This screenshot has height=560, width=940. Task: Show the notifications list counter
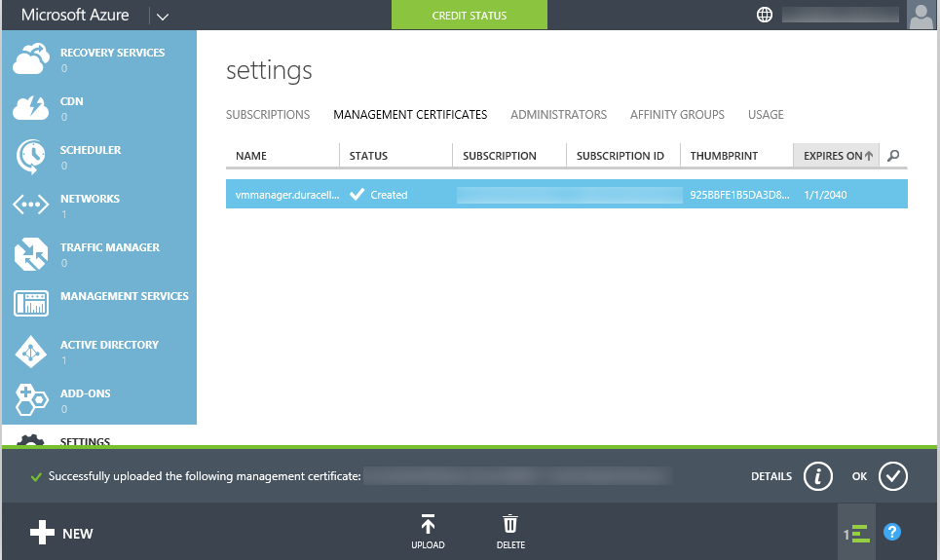856,533
